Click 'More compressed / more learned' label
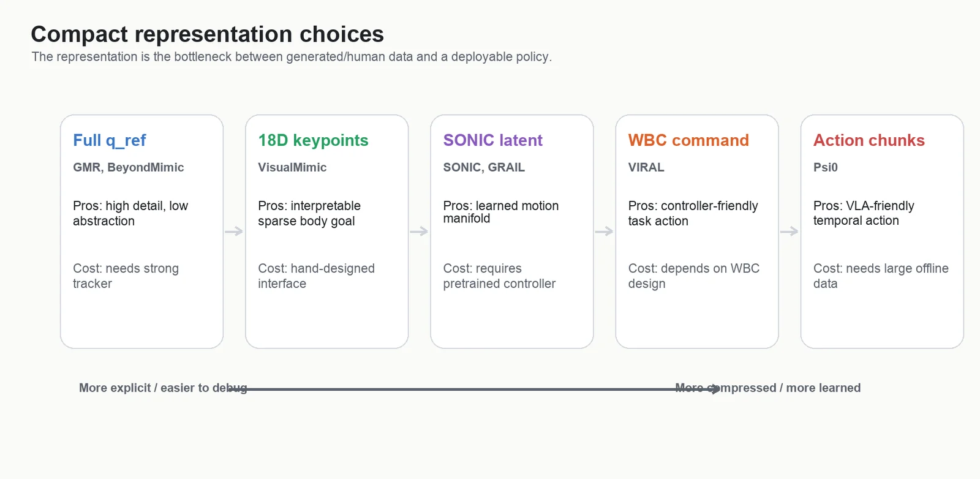 [767, 388]
